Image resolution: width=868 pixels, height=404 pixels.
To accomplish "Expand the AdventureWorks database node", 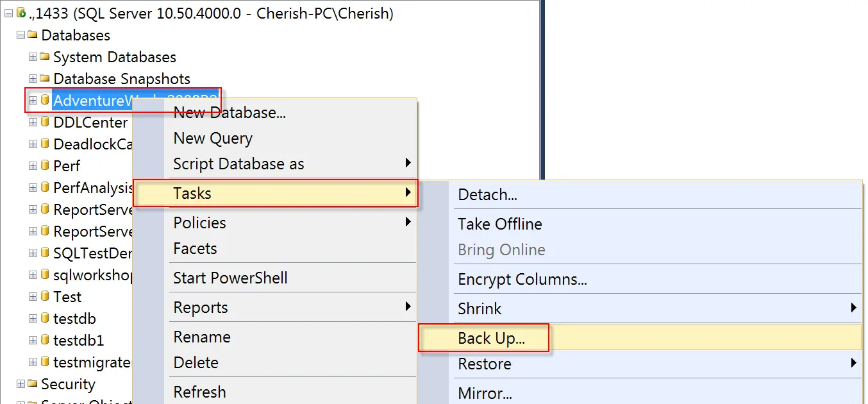I will coord(33,101).
